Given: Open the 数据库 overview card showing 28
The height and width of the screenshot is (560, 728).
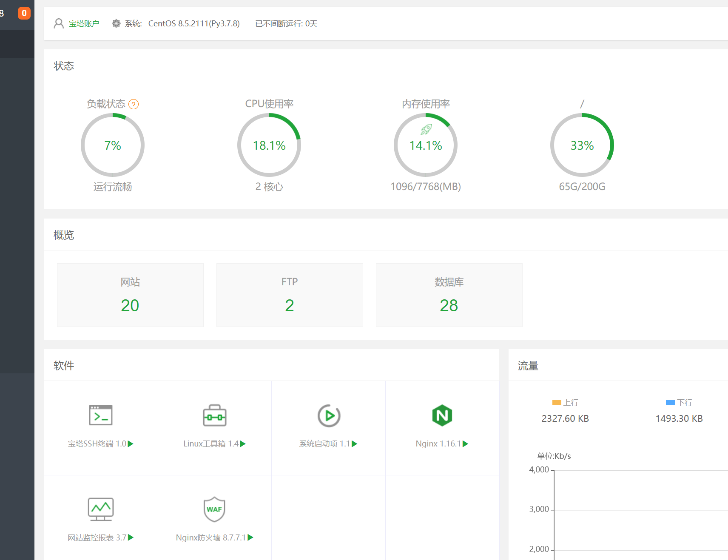Looking at the screenshot, I should [449, 295].
